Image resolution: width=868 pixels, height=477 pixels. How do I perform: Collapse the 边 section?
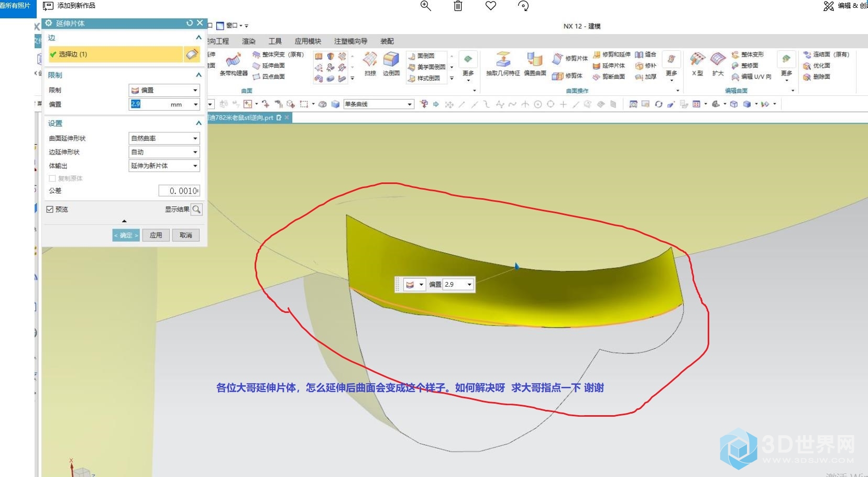tap(199, 38)
